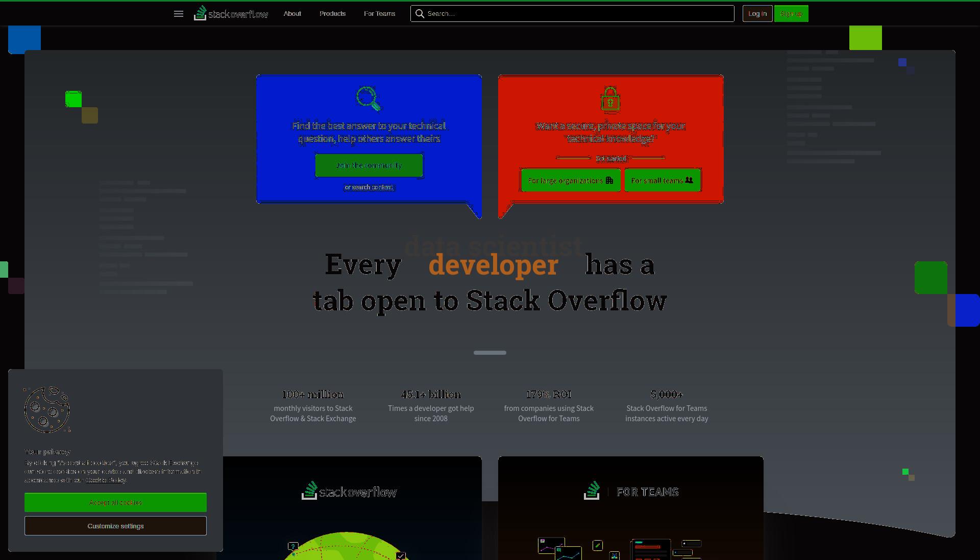Open the Products menu
The image size is (980, 560).
coord(333,14)
